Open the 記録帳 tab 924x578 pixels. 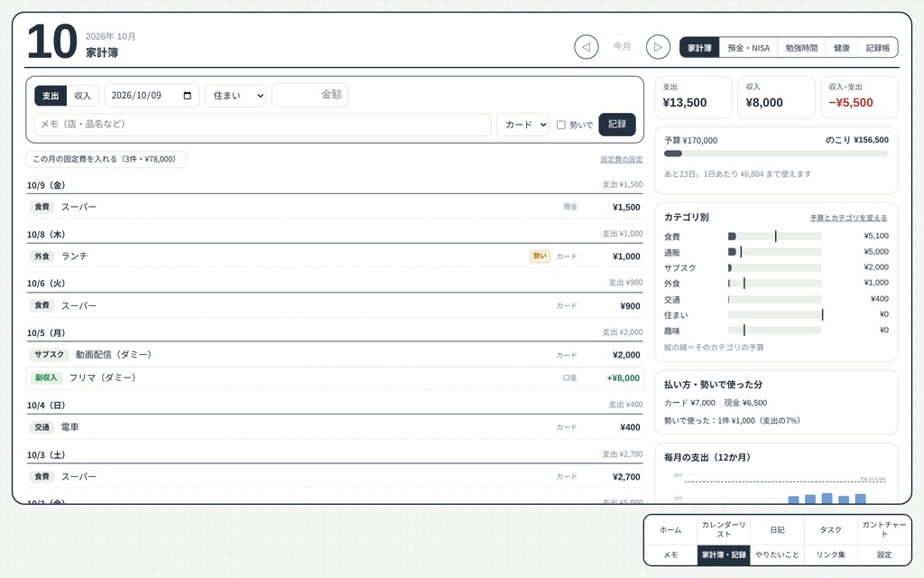[x=877, y=48]
